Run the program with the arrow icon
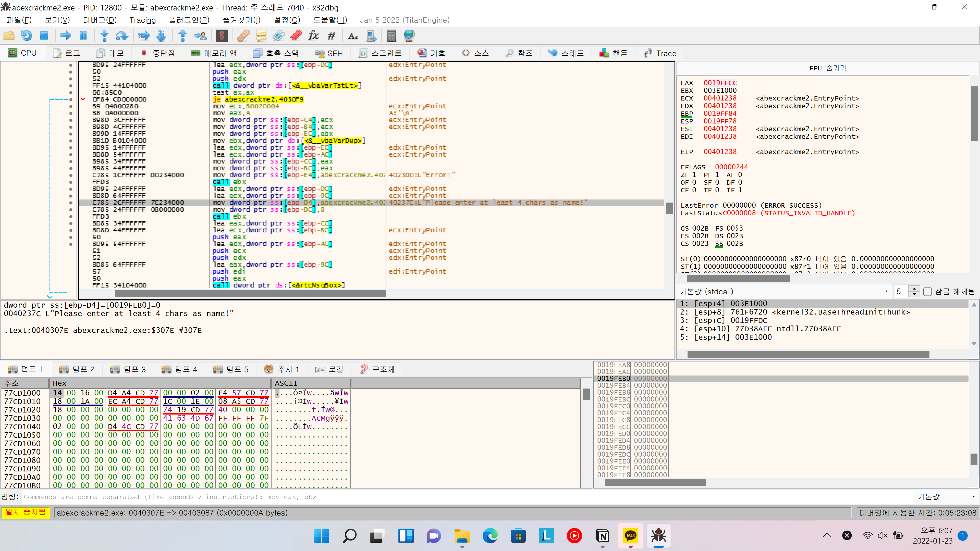The image size is (980, 551). pos(65,36)
